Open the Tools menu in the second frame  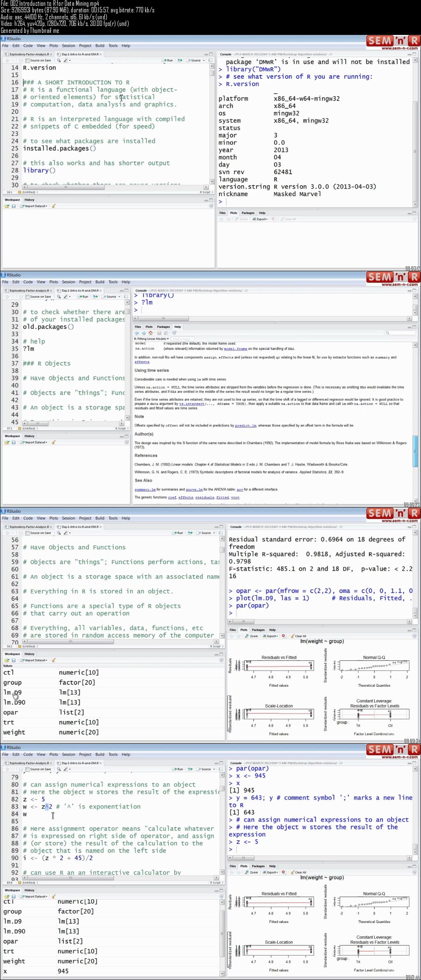pos(113,282)
